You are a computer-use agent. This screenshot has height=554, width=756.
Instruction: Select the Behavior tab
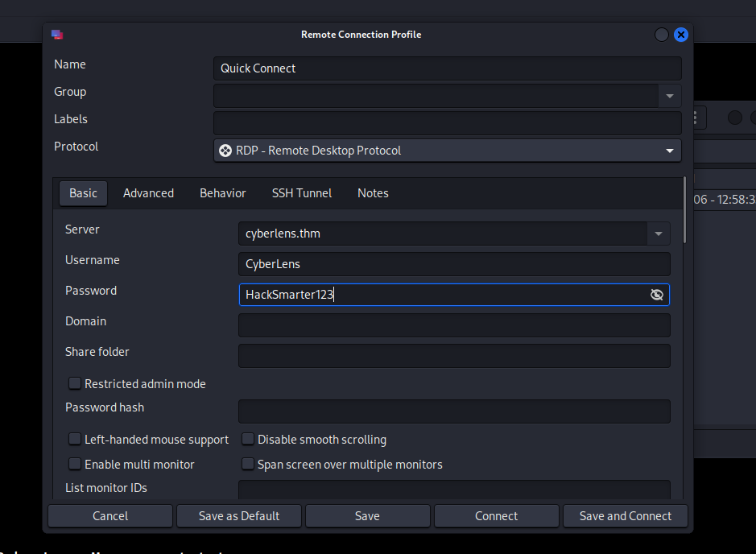click(223, 193)
